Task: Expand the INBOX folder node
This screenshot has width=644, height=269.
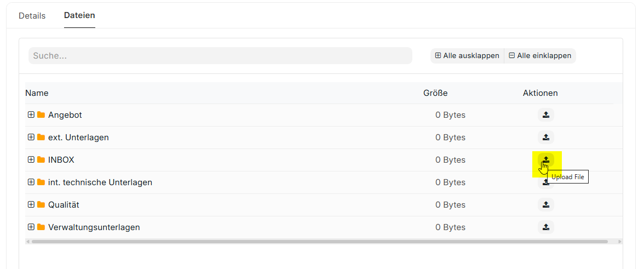Action: [x=31, y=160]
